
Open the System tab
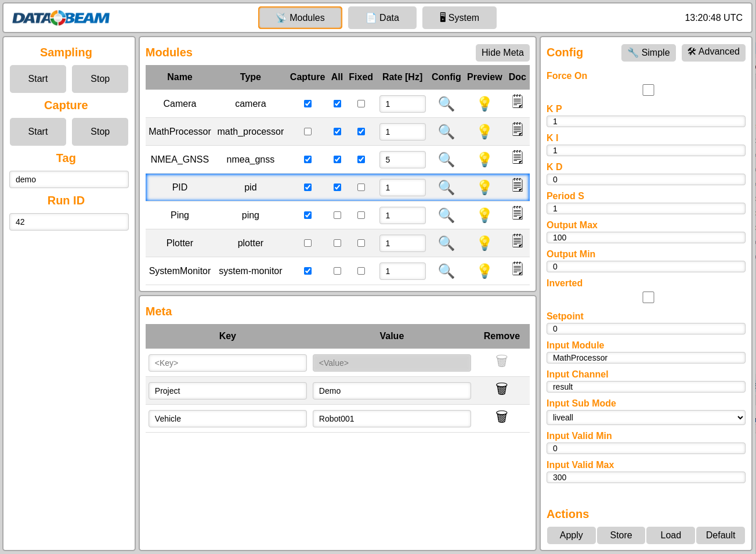tap(459, 18)
